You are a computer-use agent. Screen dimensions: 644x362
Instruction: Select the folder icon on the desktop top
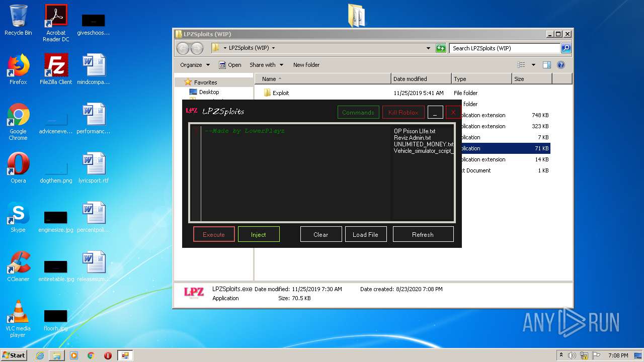click(356, 15)
